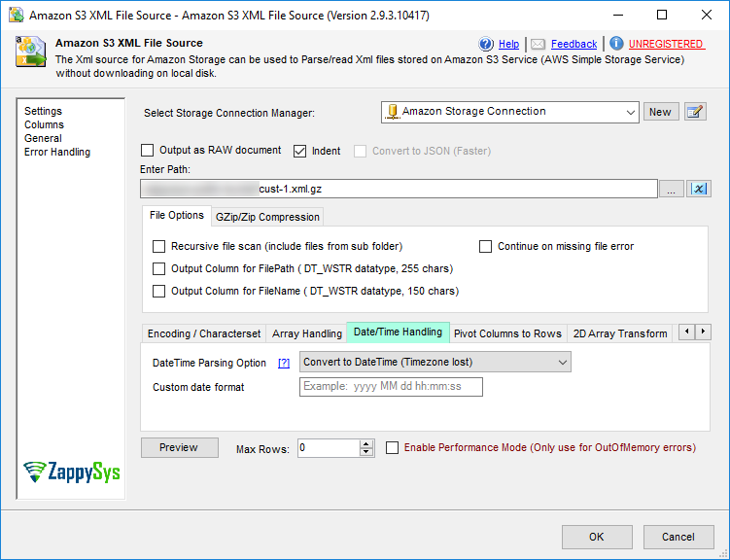
Task: Open Pivot Columns to Rows tab
Action: pos(507,333)
